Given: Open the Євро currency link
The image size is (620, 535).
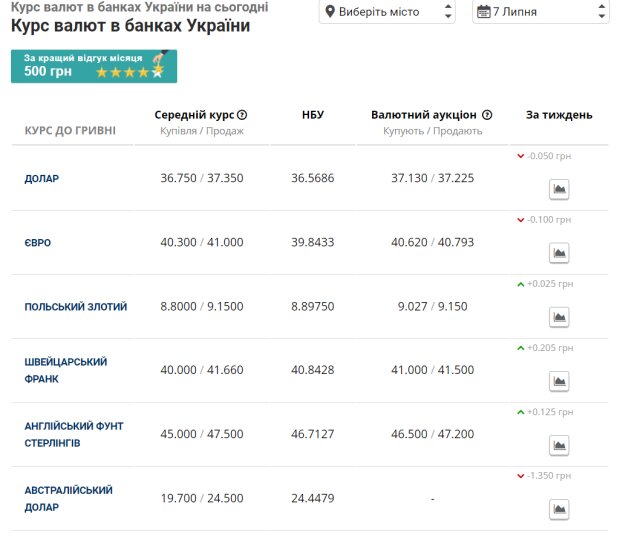Looking at the screenshot, I should coord(38,243).
